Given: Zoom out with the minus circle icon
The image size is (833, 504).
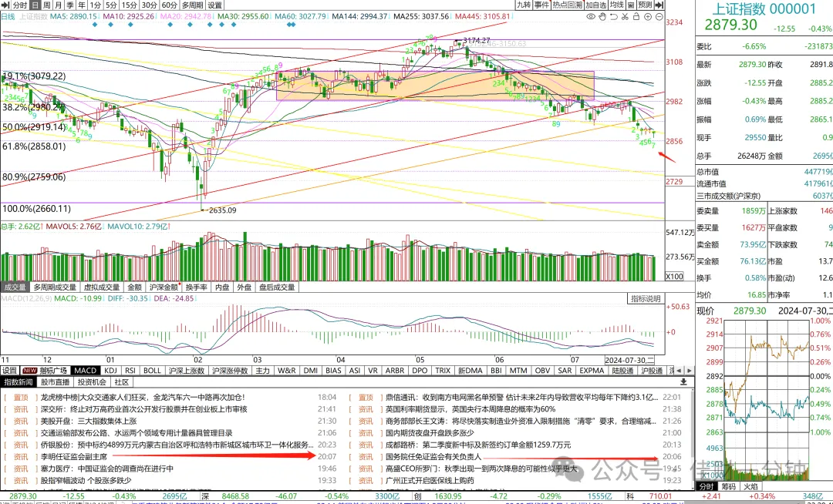Looking at the screenshot, I should point(659,17).
